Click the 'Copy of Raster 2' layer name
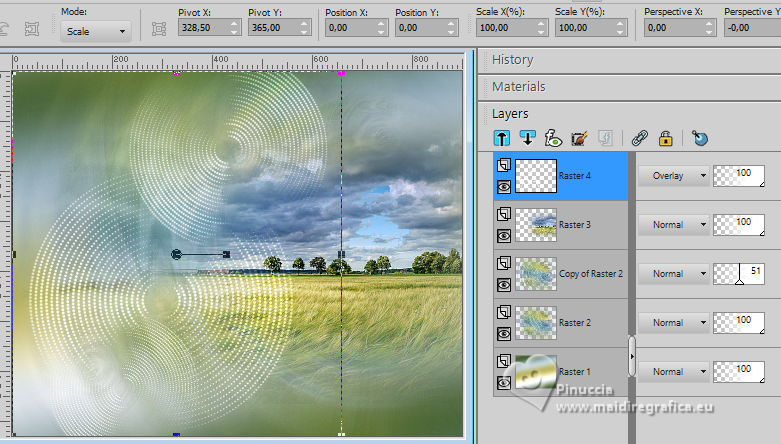This screenshot has height=444, width=781. 591,274
